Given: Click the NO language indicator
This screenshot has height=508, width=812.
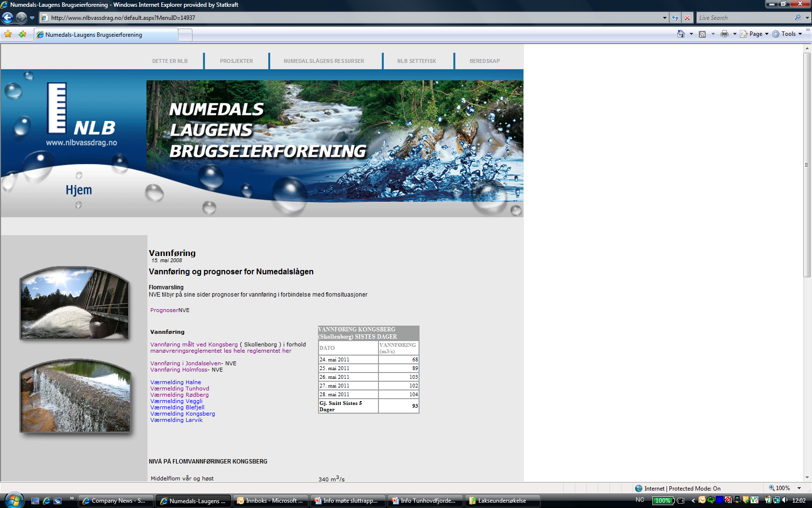Looking at the screenshot, I should 640,500.
